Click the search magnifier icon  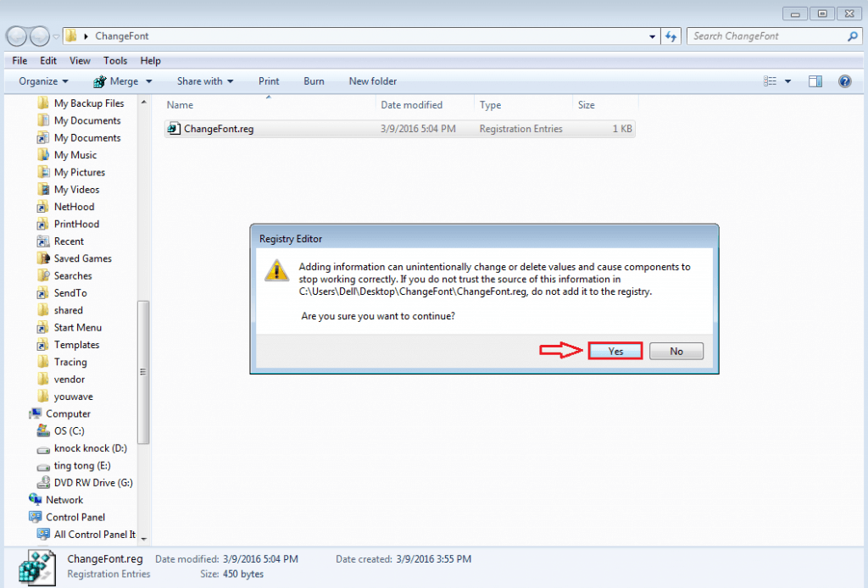pos(853,36)
